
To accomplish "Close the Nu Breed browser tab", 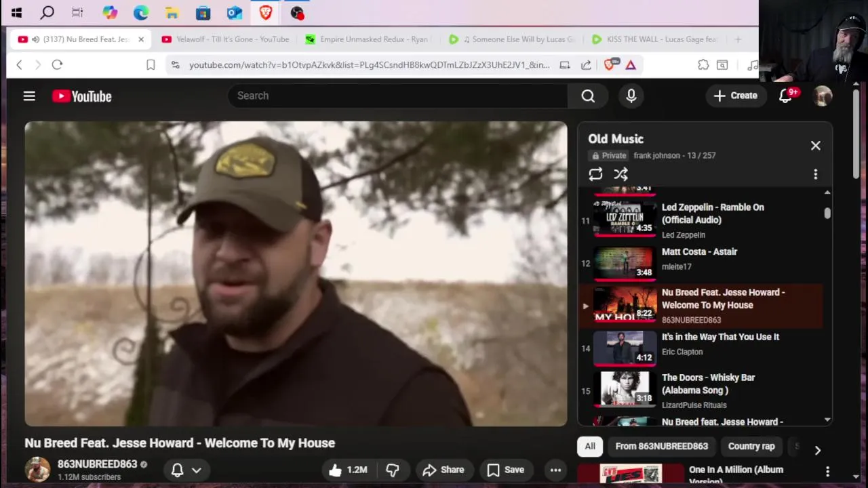I will [141, 39].
